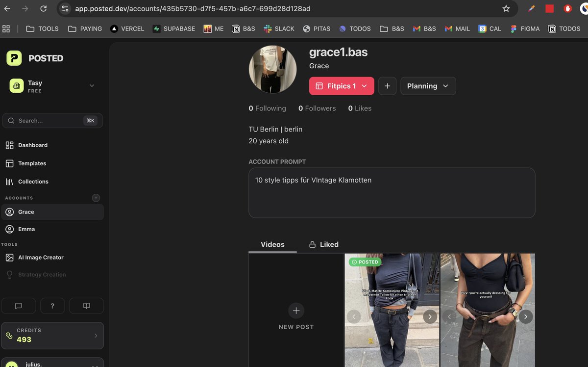Image resolution: width=588 pixels, height=367 pixels.
Task: Open the MAIL bookmark
Action: click(x=457, y=29)
